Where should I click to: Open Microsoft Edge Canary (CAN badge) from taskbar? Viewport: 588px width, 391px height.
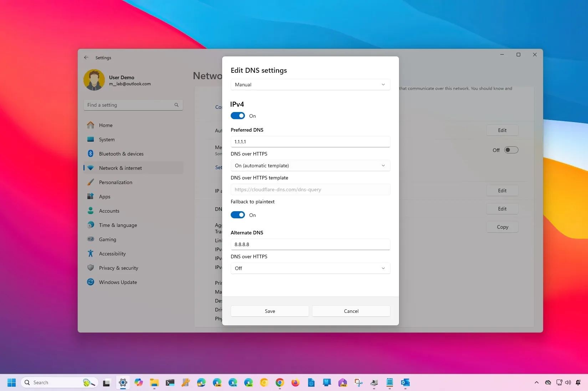click(217, 383)
